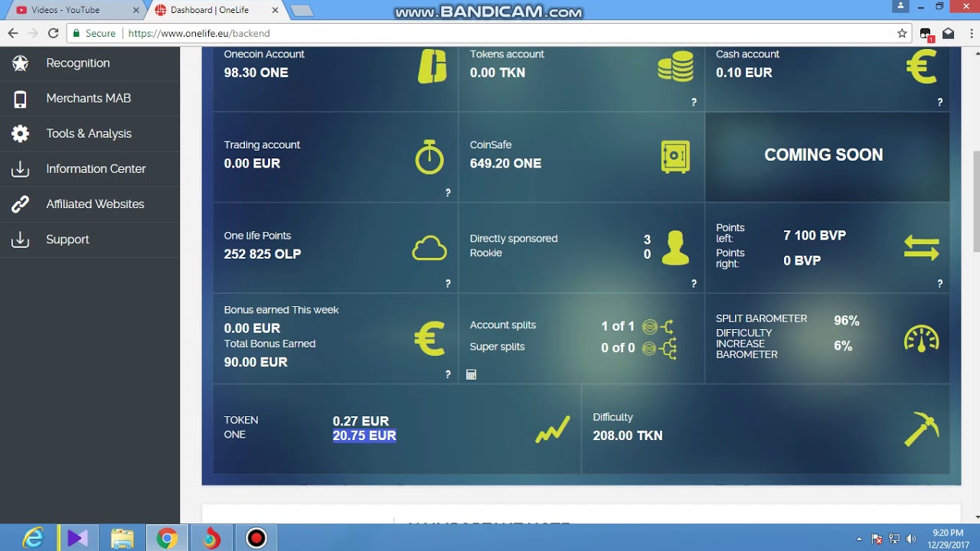Open Chrome from the taskbar

tap(167, 538)
